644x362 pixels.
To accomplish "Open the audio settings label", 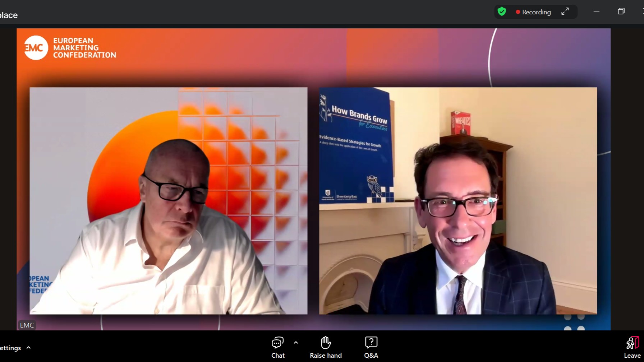I will click(10, 348).
